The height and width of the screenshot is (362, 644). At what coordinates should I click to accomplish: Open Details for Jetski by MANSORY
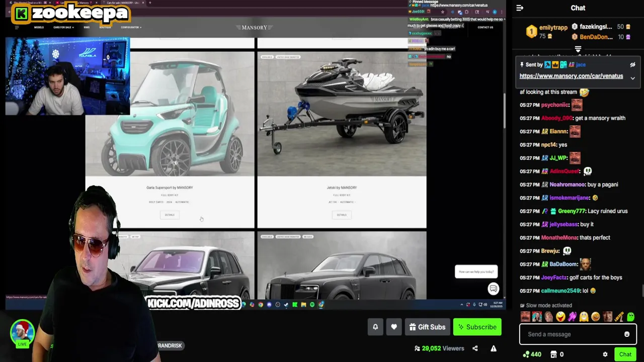(342, 215)
